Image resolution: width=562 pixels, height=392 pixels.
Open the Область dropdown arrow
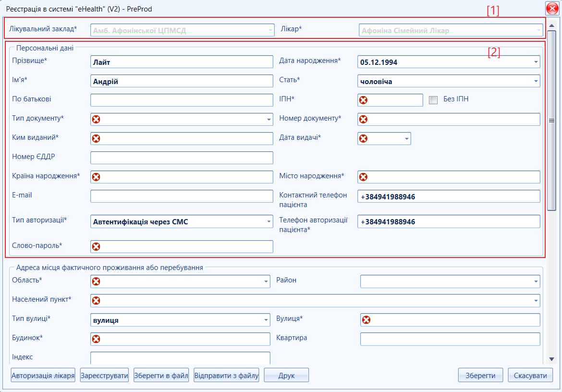[x=266, y=282]
